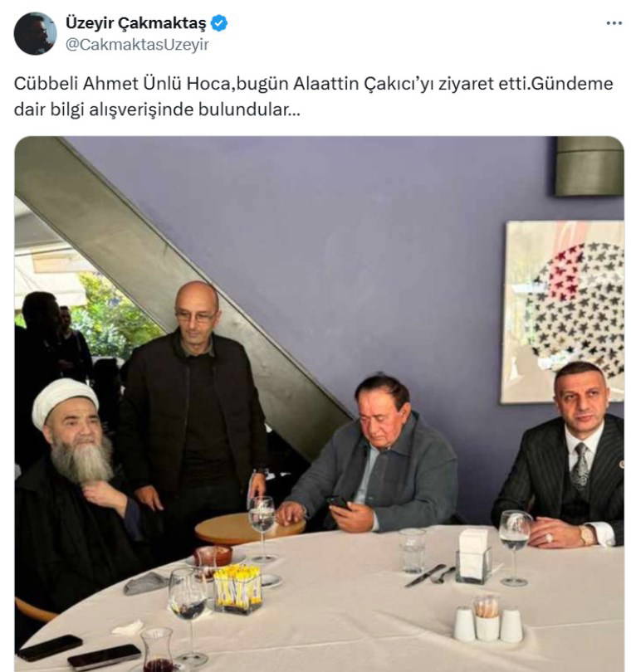This screenshot has width=631, height=672.
Task: Click the salt shakers on the table
Action: pyautogui.click(x=488, y=619)
